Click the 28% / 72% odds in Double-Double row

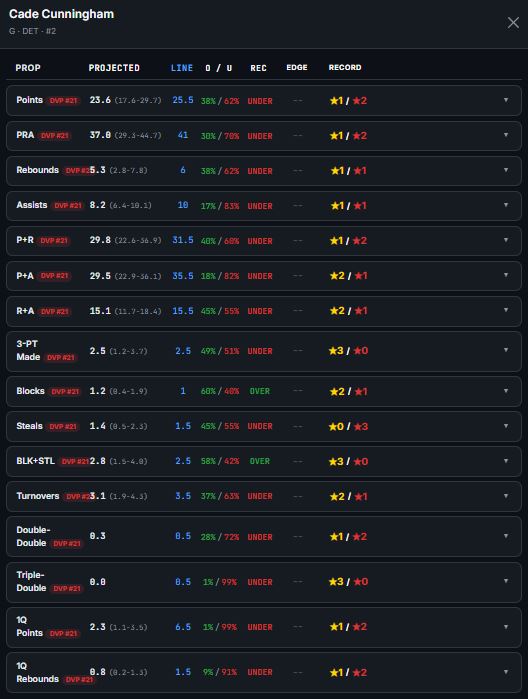tap(220, 537)
